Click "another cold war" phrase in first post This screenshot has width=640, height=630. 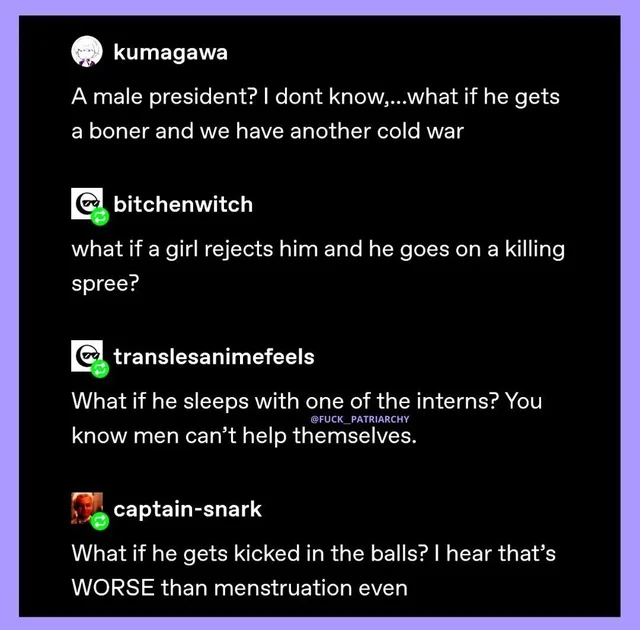[x=377, y=131]
